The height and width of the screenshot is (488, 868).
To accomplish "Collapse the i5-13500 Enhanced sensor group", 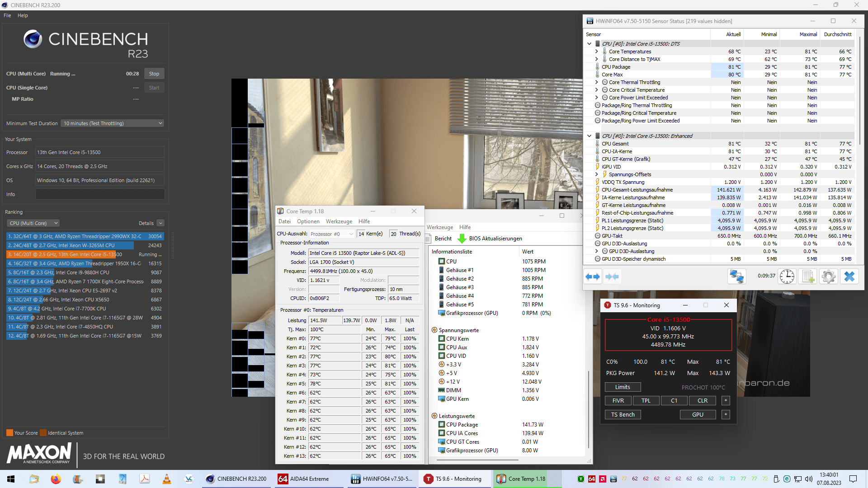I will point(589,136).
